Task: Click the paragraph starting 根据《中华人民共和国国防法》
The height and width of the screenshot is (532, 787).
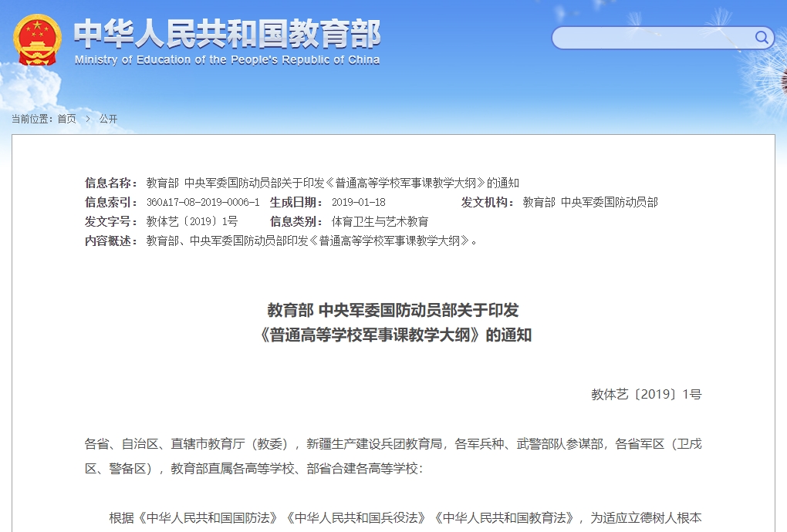Action: [405, 518]
